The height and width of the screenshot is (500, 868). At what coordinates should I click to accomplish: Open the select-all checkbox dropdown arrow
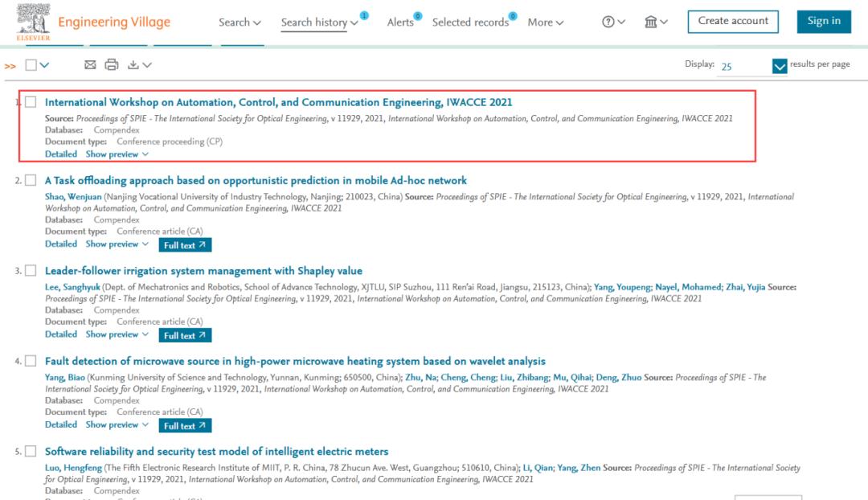click(x=44, y=65)
